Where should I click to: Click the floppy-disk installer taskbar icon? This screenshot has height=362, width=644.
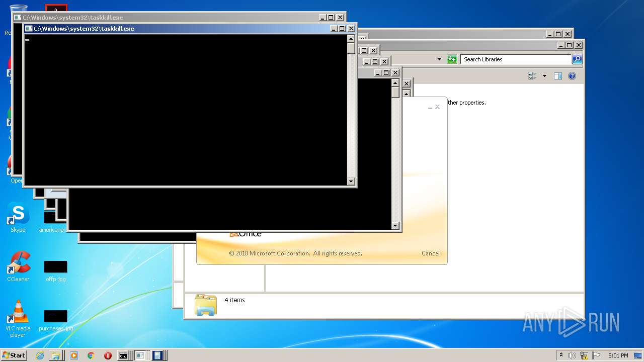click(157, 355)
